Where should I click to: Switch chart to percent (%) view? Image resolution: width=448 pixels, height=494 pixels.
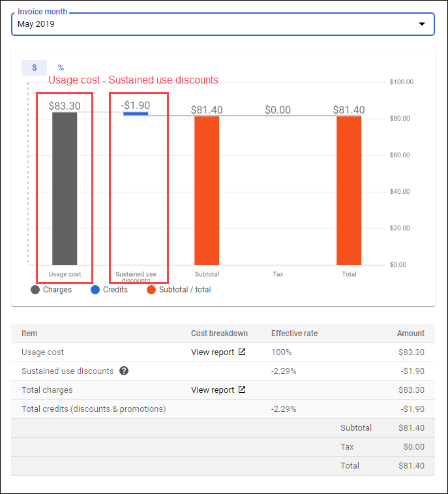61,68
